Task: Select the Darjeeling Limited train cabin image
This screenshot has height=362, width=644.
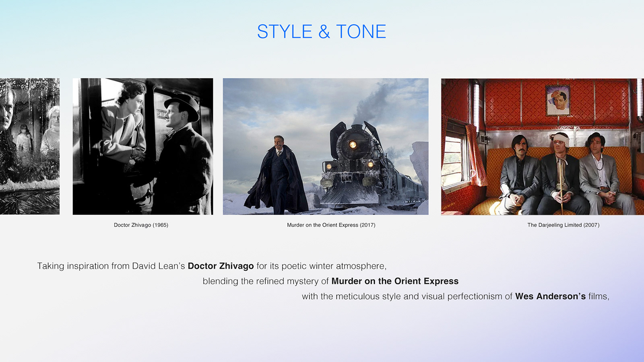Action: point(543,147)
